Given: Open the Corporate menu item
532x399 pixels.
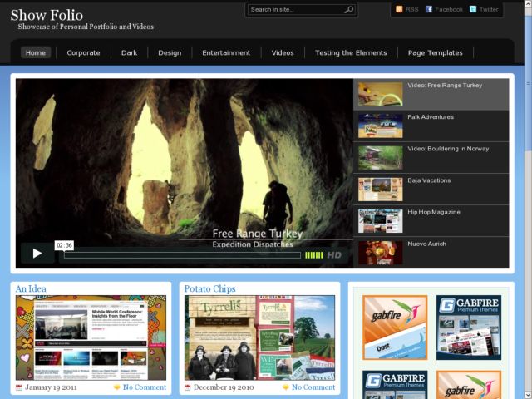Looking at the screenshot, I should (83, 52).
